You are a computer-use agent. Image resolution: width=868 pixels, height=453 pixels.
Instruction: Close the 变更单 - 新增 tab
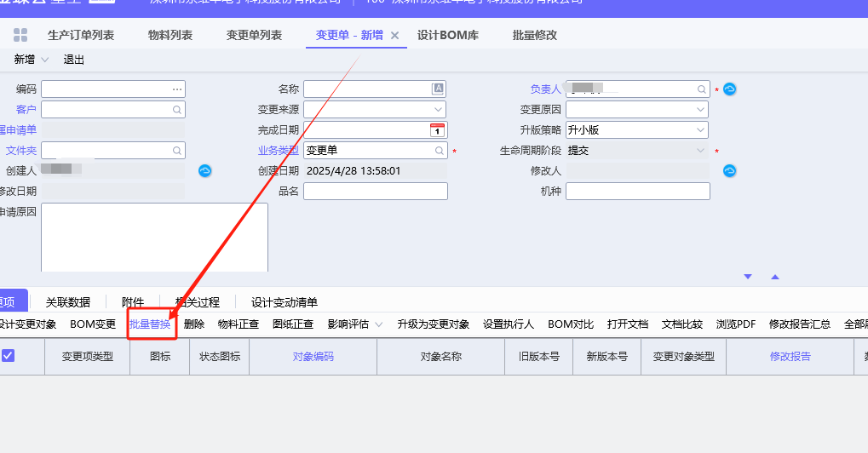(394, 36)
